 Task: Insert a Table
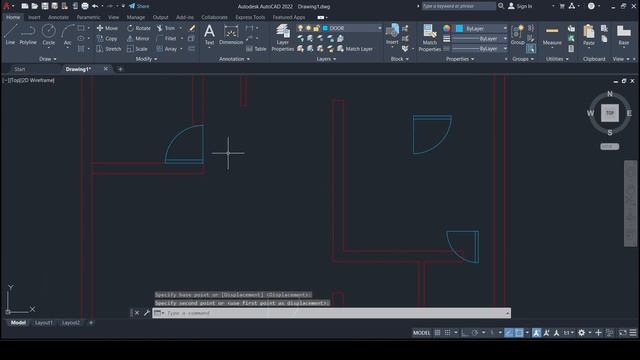coord(256,49)
